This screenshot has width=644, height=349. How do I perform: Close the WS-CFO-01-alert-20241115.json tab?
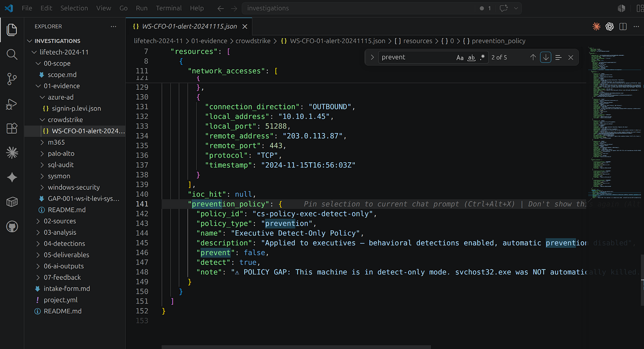[246, 27]
